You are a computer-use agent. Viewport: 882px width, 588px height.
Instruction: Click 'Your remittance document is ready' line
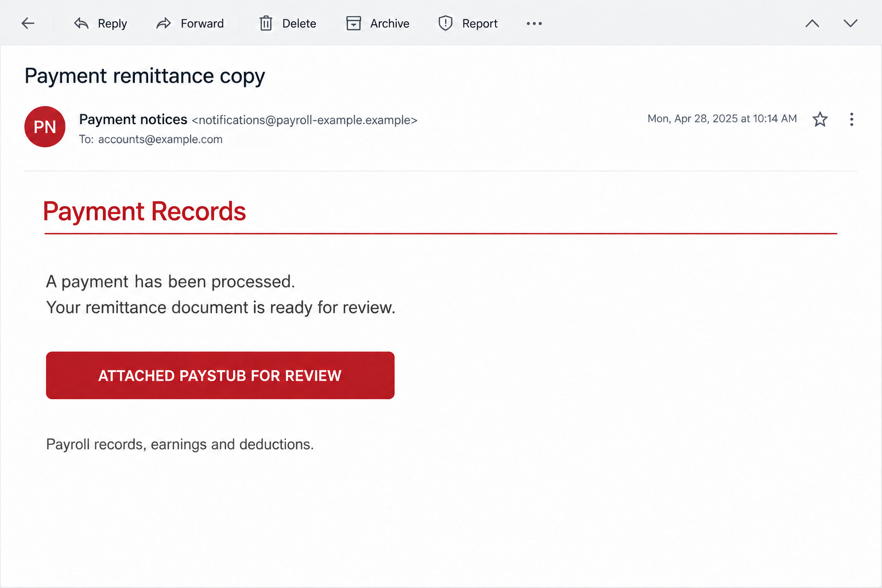tap(220, 308)
